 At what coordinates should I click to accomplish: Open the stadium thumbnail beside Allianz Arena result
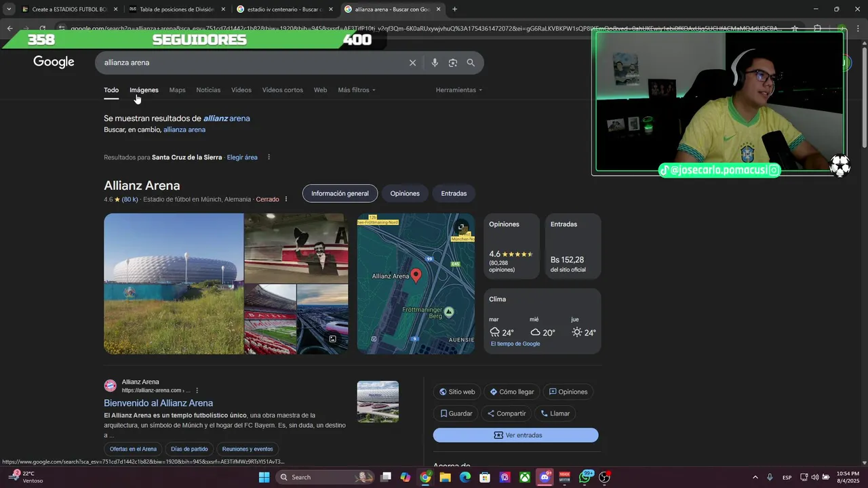coord(378,402)
